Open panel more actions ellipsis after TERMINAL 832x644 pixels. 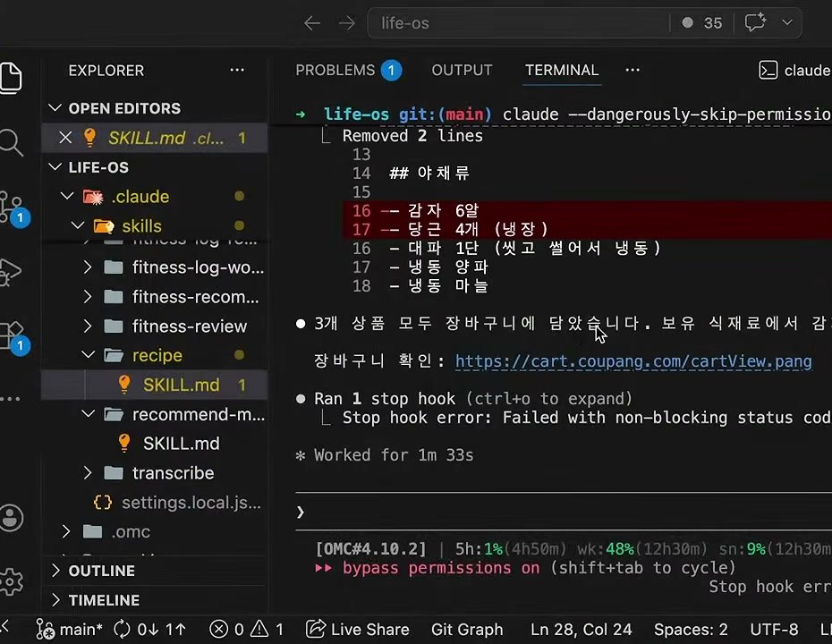click(x=632, y=70)
